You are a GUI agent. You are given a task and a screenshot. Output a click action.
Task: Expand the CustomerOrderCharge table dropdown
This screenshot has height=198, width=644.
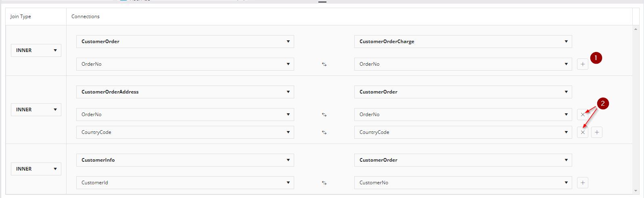click(463, 42)
